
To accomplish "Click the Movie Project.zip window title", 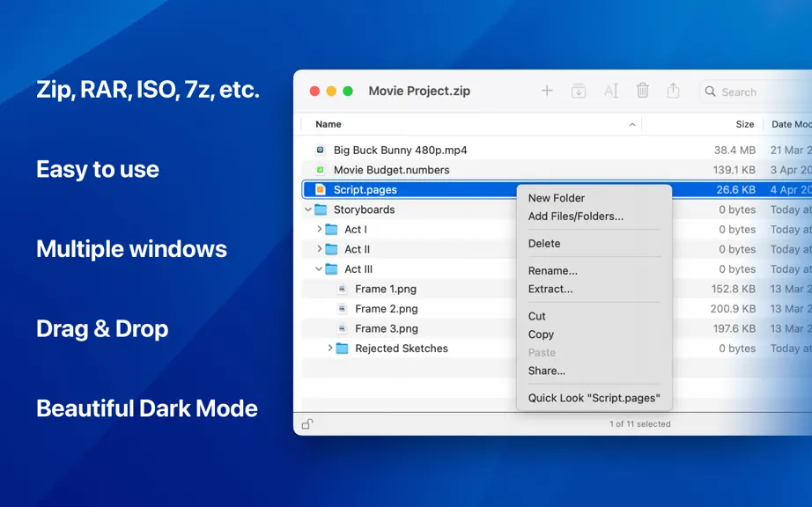I will [419, 91].
